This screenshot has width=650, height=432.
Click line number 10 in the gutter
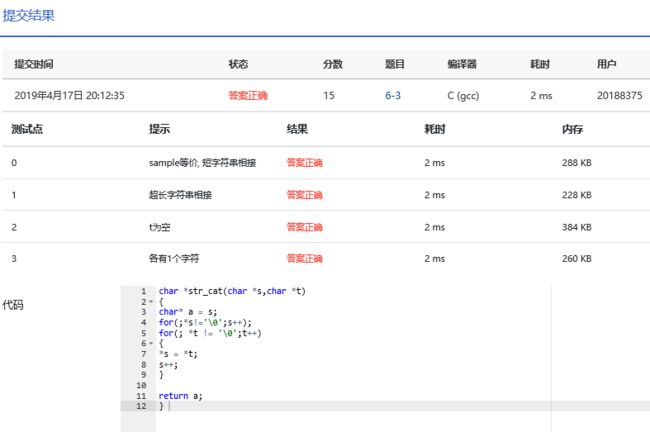pyautogui.click(x=141, y=385)
